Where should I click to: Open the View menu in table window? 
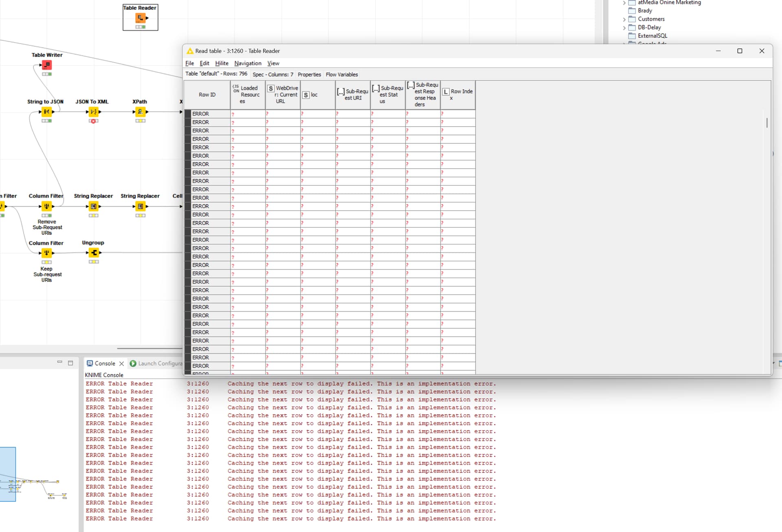tap(273, 63)
